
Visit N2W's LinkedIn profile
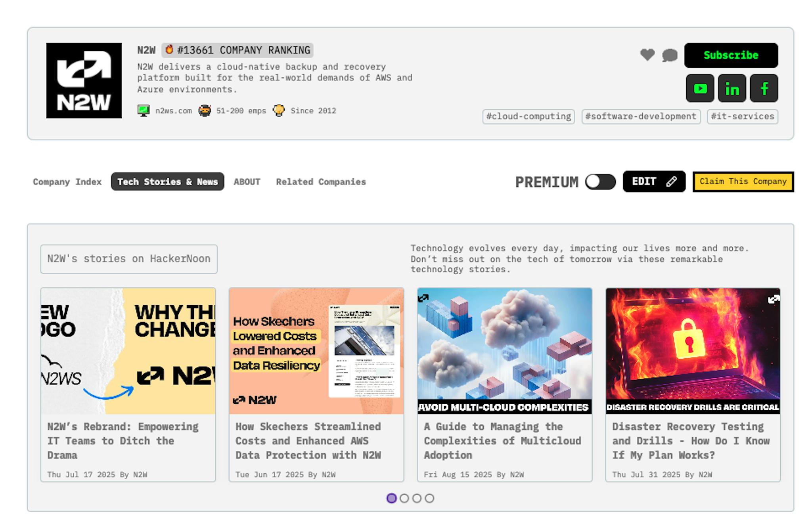point(732,88)
